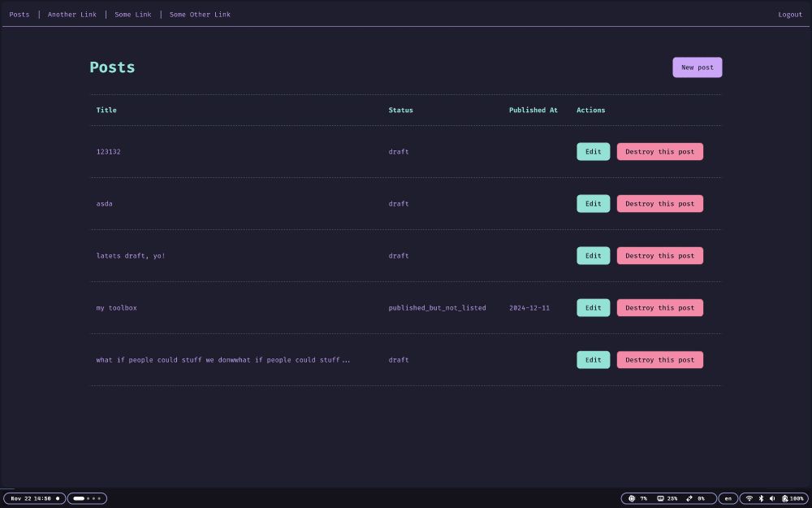Edit the my toolbox post
The image size is (812, 508).
[x=593, y=307]
